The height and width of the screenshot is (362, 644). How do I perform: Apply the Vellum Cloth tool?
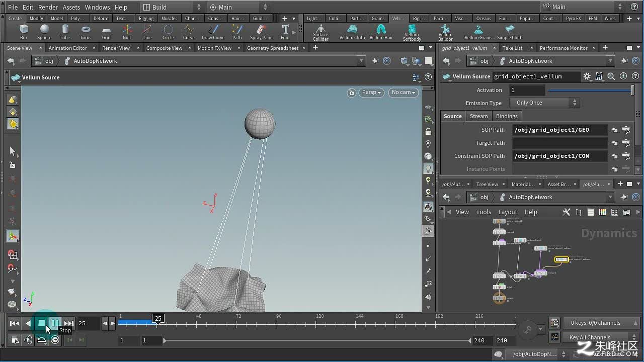pos(352,32)
